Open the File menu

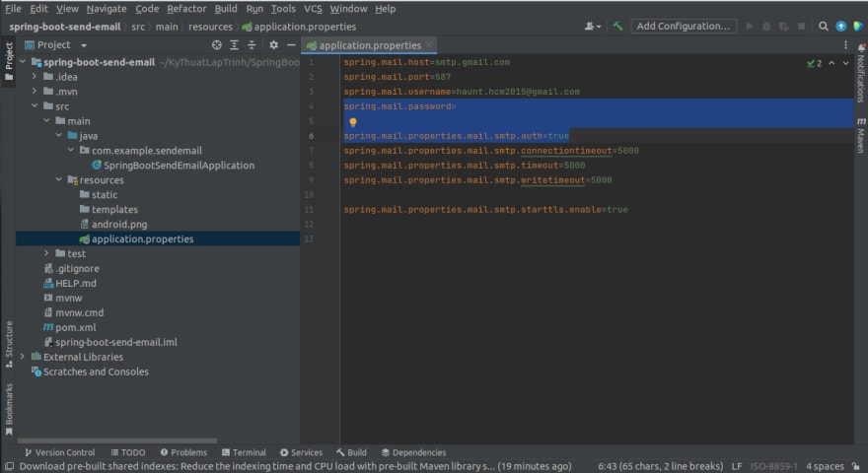tap(13, 9)
